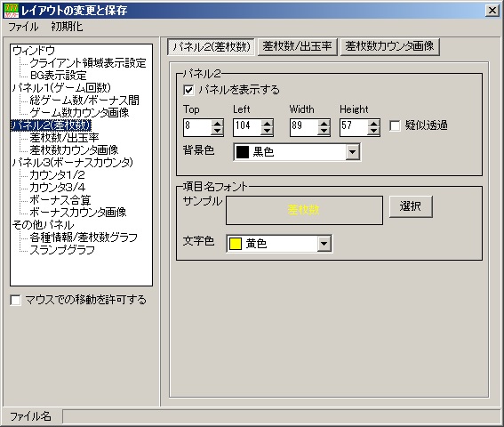Click the 選択 font button
This screenshot has width=504, height=427.
click(411, 206)
